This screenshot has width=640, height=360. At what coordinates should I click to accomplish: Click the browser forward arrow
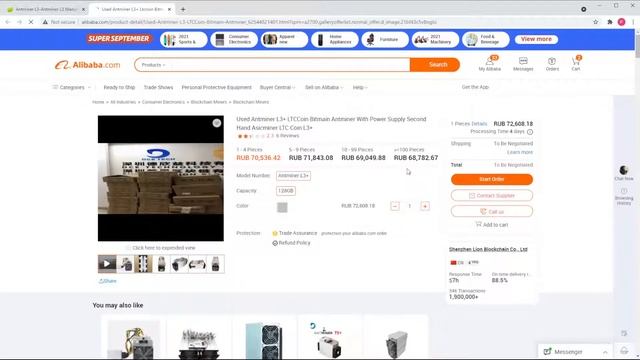(x=19, y=22)
